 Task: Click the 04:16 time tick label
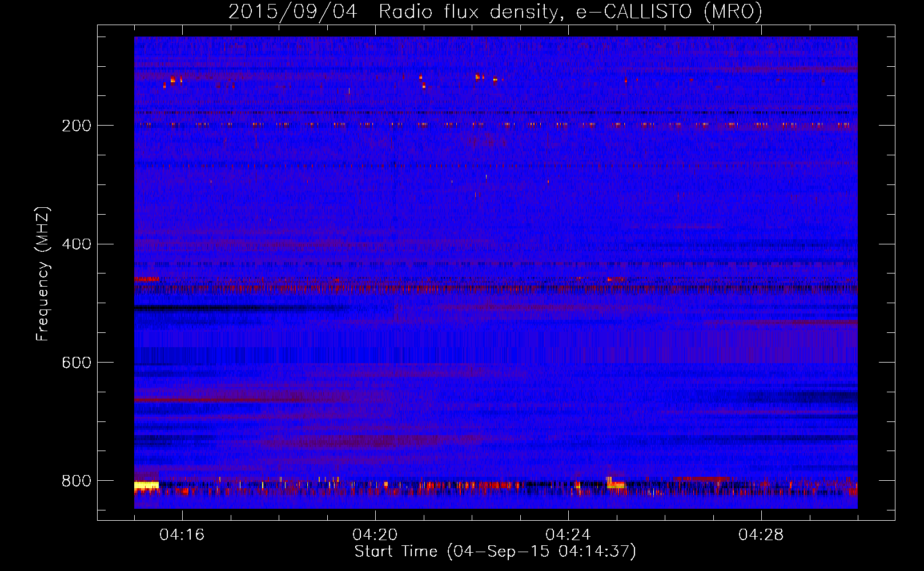[x=182, y=535]
